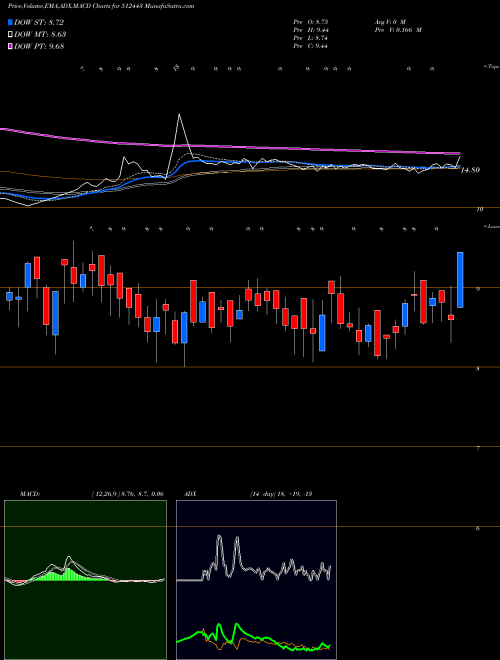Click the 'Pre H: 9.44' value

(311, 30)
